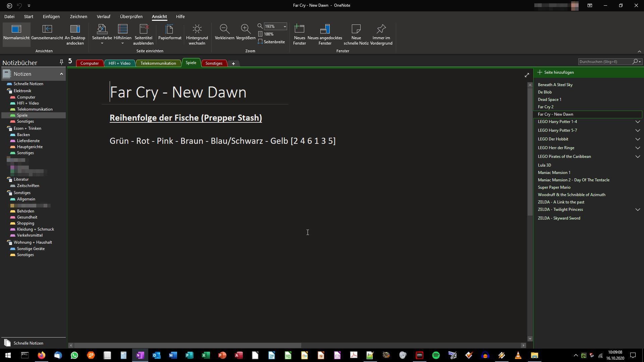Collapse the Notizen notebook chevron

(x=61, y=74)
